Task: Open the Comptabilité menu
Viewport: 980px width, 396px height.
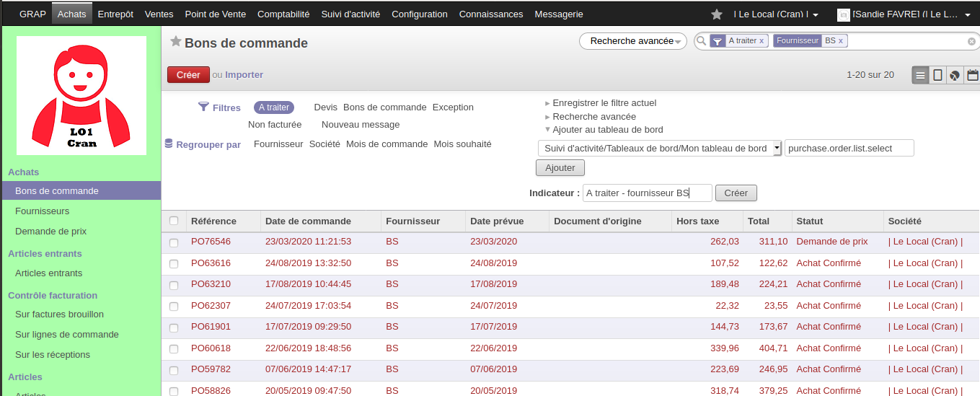Action: click(x=283, y=14)
